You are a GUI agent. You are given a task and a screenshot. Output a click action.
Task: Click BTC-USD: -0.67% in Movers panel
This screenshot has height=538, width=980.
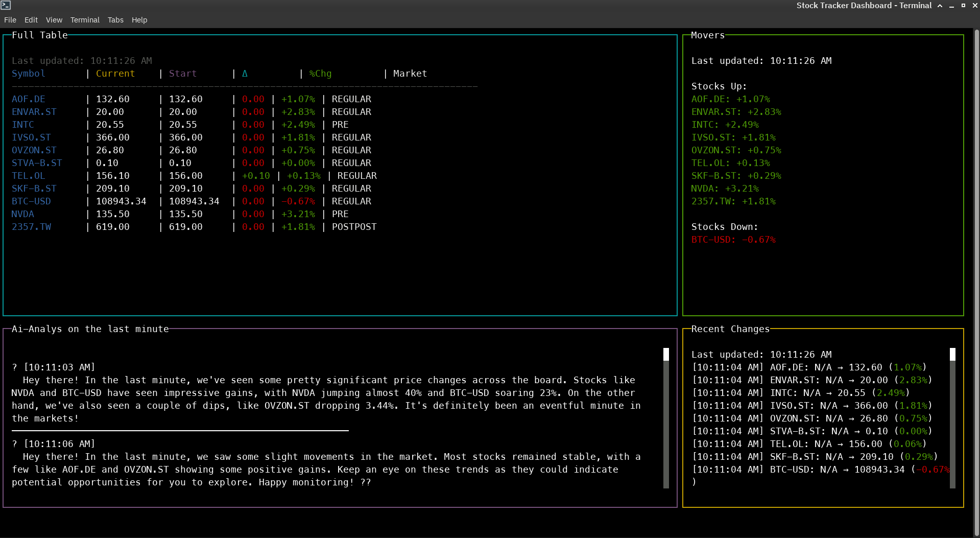pos(733,240)
